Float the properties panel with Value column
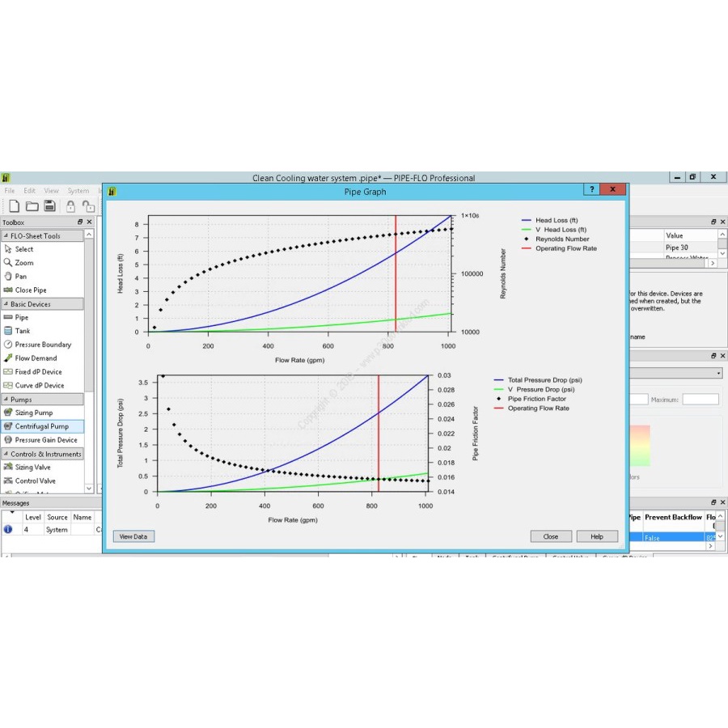 pyautogui.click(x=713, y=222)
